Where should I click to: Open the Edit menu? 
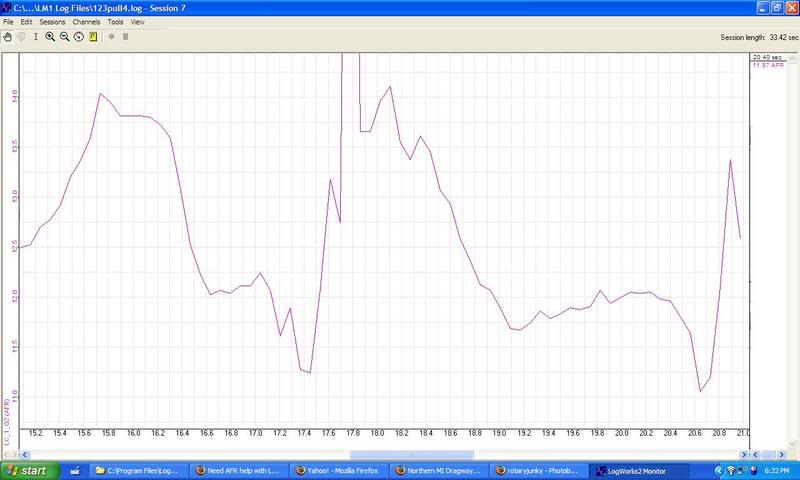pyautogui.click(x=26, y=22)
